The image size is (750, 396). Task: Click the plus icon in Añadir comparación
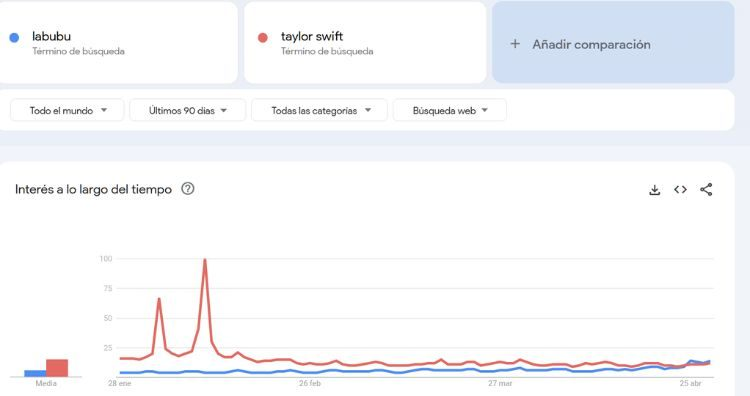(x=515, y=44)
